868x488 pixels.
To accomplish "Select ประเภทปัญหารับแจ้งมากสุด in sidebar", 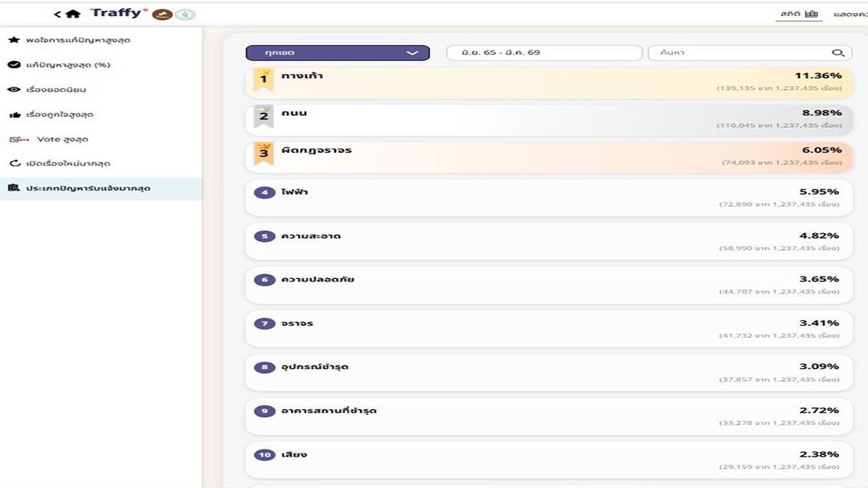I will click(88, 188).
